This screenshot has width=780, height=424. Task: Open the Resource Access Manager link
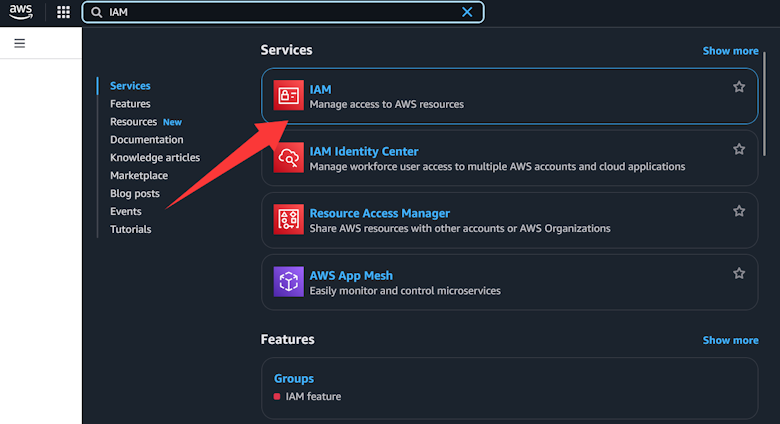[x=379, y=213]
